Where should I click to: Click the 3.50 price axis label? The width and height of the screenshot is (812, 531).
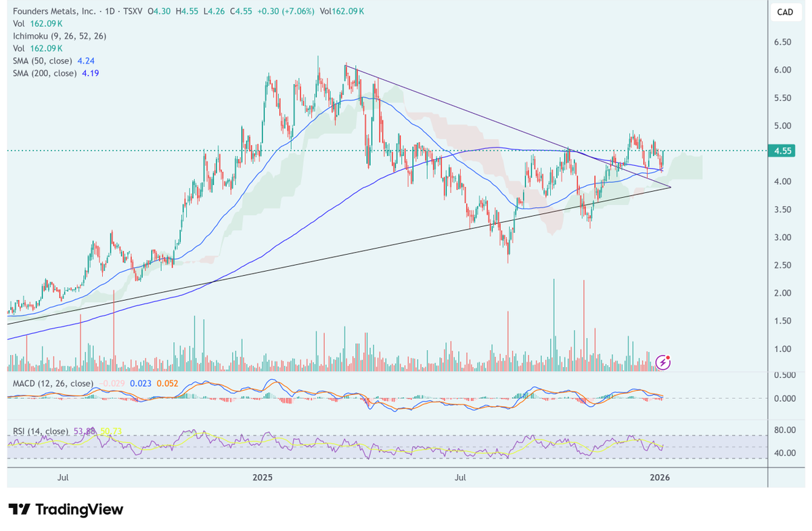tap(782, 210)
